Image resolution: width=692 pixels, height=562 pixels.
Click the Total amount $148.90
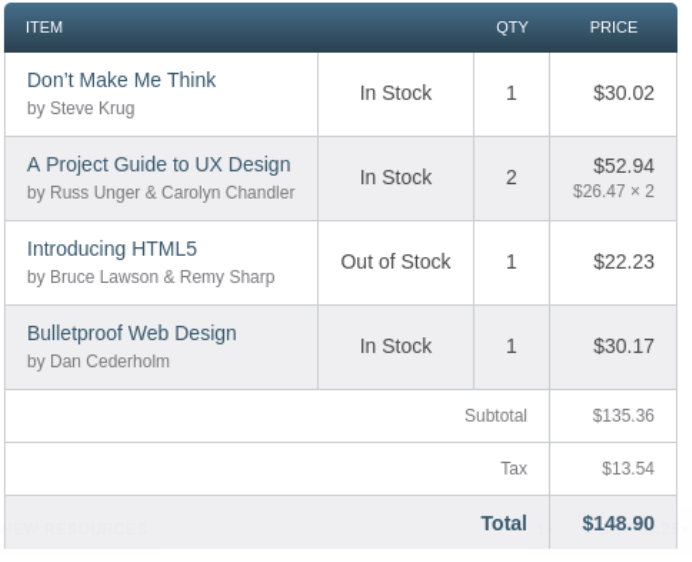pos(618,523)
